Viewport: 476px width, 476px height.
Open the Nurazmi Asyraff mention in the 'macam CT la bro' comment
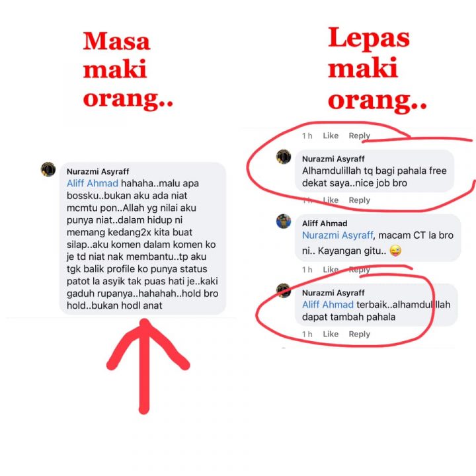point(337,235)
